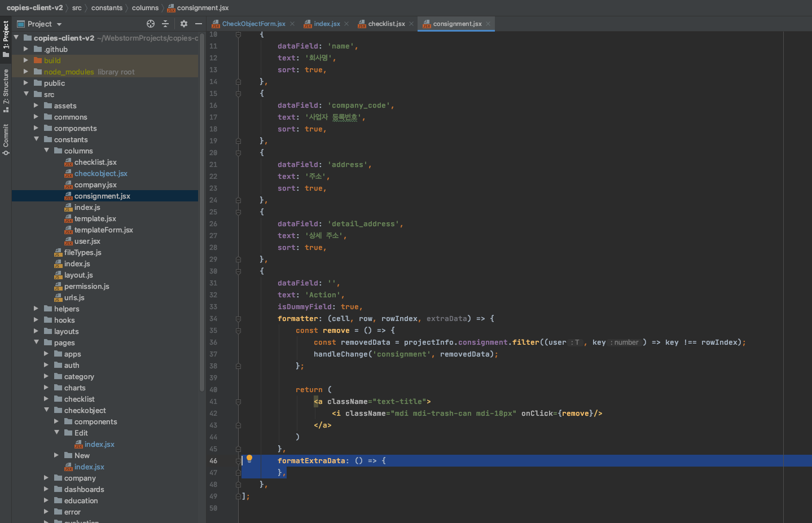The width and height of the screenshot is (812, 523).
Task: Expand the assets folder
Action: 36,106
